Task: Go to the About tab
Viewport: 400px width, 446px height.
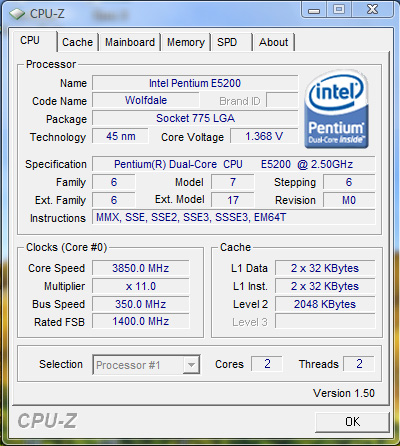Action: (x=273, y=42)
